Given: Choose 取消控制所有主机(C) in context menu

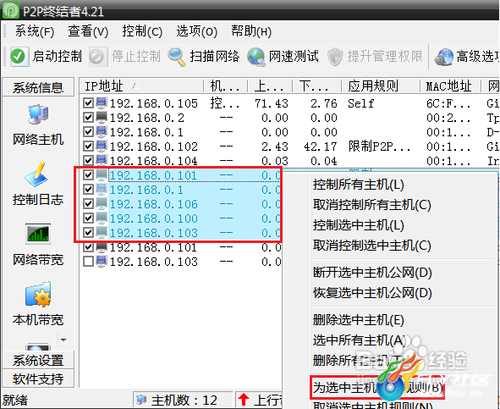Looking at the screenshot, I should point(372,205).
